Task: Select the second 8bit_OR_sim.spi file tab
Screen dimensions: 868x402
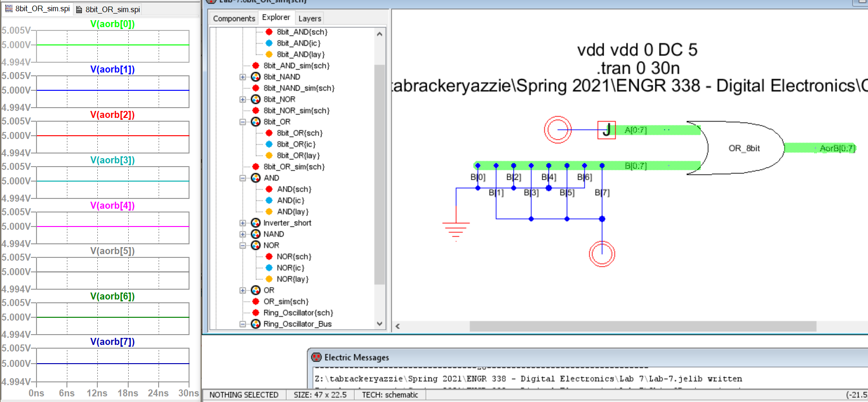Action: (x=112, y=9)
